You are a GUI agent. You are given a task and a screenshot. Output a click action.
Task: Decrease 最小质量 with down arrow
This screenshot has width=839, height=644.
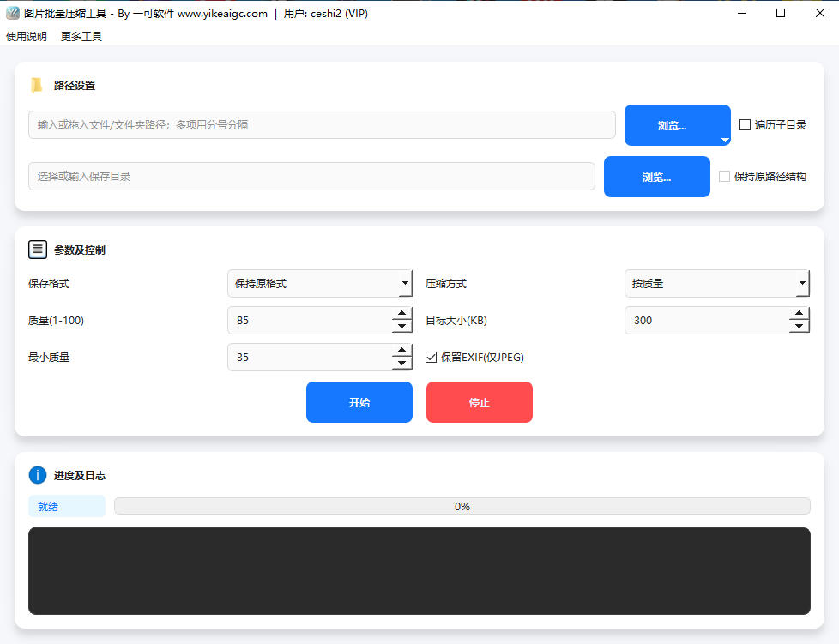point(401,364)
